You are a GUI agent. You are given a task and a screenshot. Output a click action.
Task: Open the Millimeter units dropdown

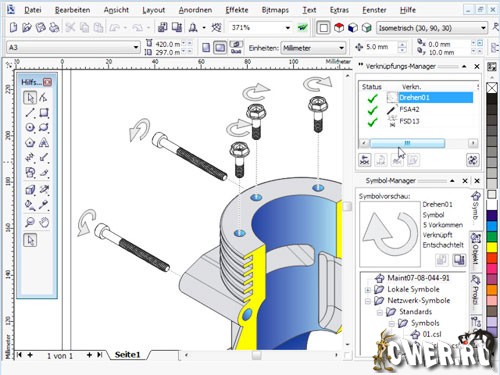[313, 48]
